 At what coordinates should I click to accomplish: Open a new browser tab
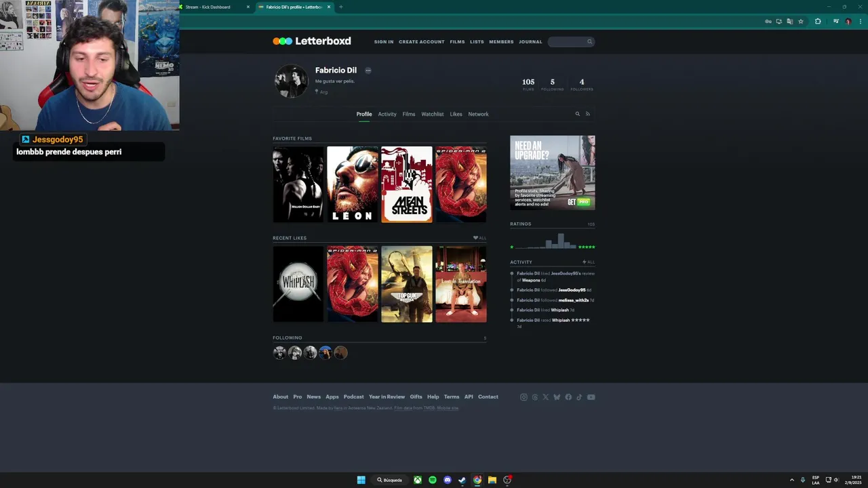coord(340,7)
